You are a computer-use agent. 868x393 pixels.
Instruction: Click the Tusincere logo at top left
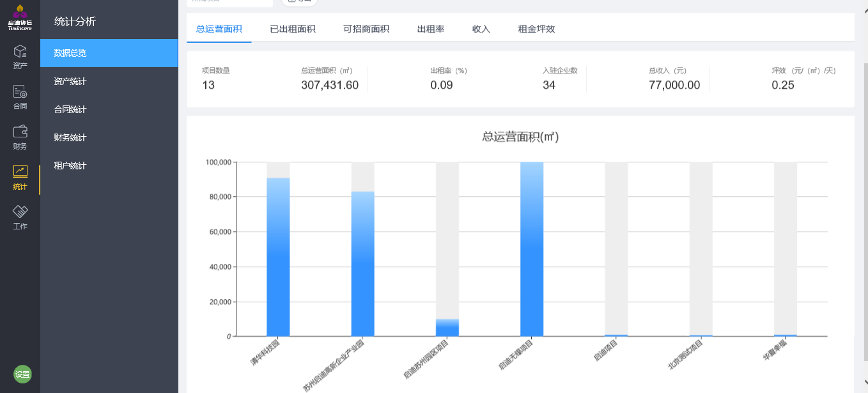click(20, 17)
